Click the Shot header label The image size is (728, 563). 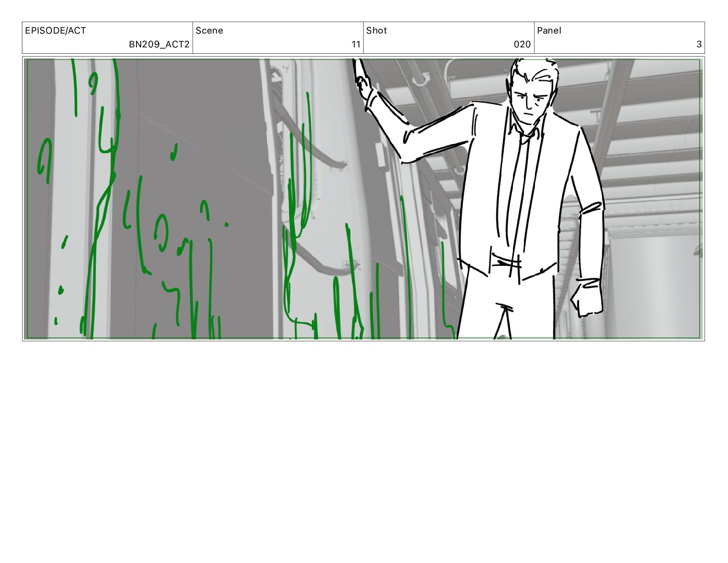pyautogui.click(x=376, y=31)
